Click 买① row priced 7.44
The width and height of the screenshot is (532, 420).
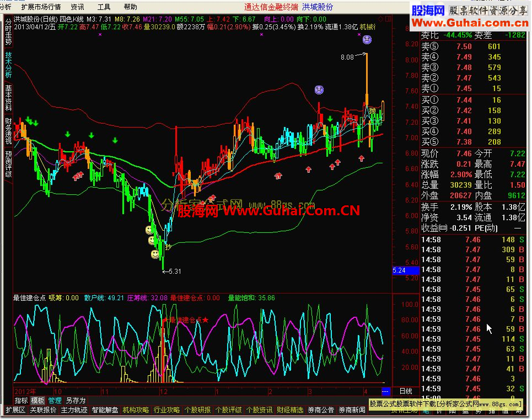pyautogui.click(x=474, y=100)
